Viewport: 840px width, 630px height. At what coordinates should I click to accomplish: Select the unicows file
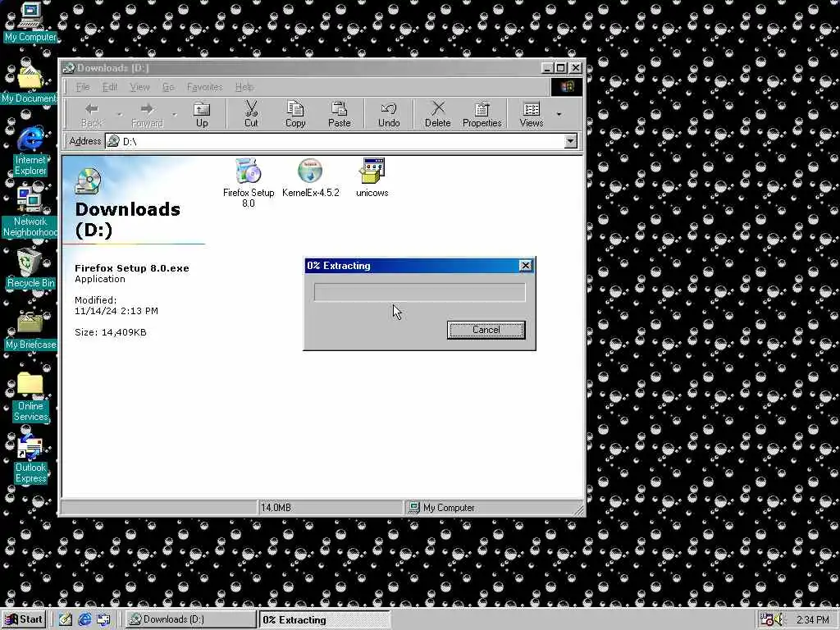[x=372, y=178]
